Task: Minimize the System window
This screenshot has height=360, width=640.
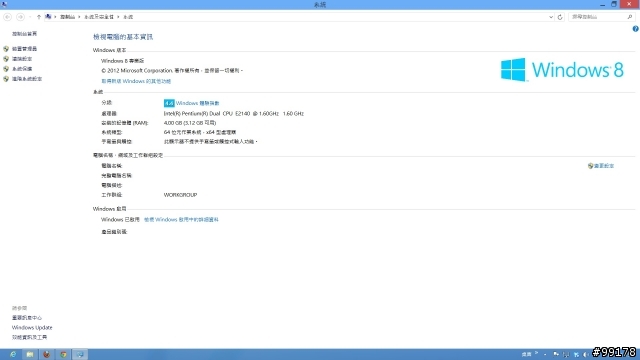Action: 602,4
